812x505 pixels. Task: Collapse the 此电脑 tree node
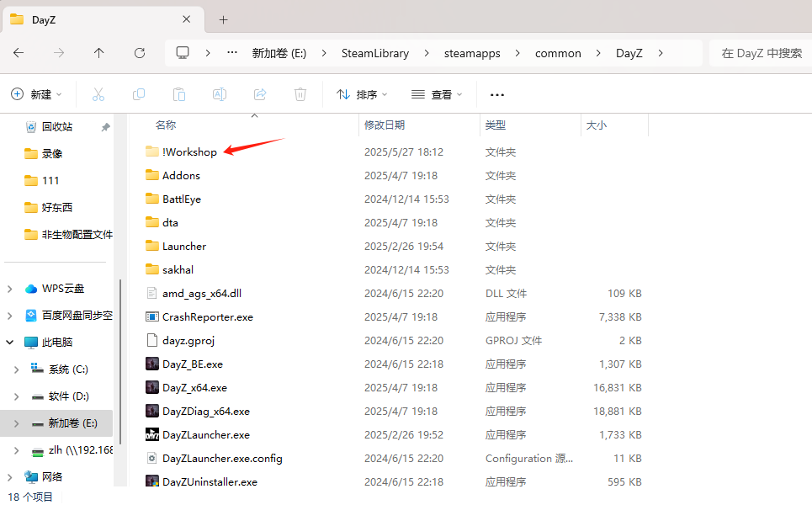click(x=10, y=343)
